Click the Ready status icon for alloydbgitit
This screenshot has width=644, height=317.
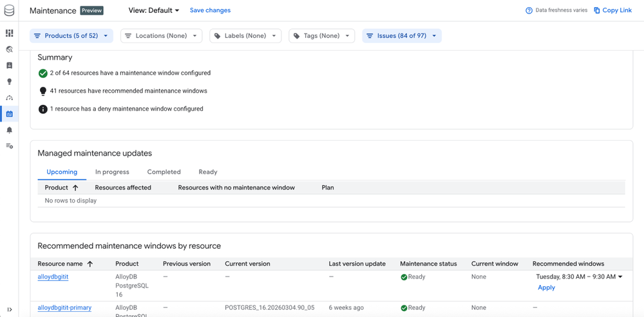(x=404, y=277)
